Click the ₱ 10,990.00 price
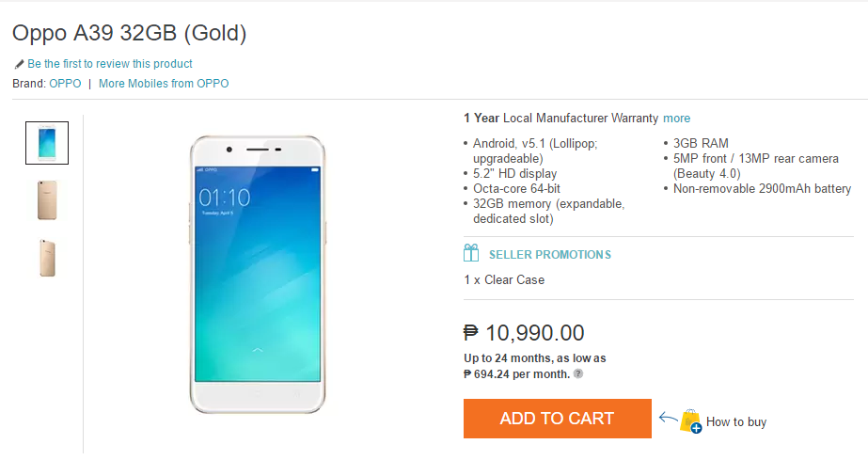The height and width of the screenshot is (460, 868). coord(524,333)
